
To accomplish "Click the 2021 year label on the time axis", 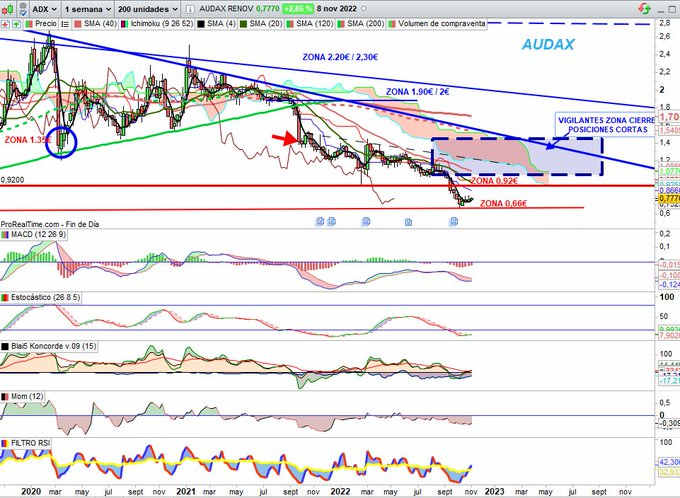I will (x=186, y=491).
